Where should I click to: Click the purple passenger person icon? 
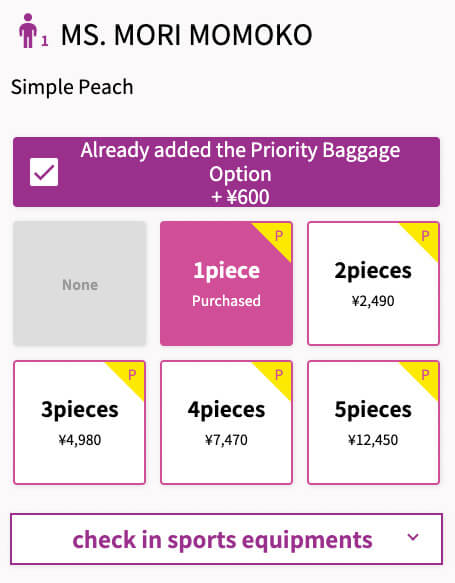28,31
